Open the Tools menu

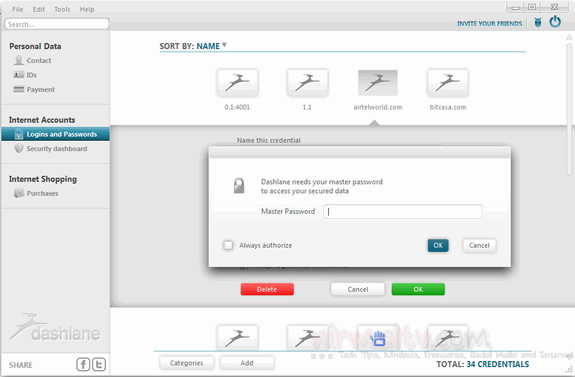click(x=62, y=9)
